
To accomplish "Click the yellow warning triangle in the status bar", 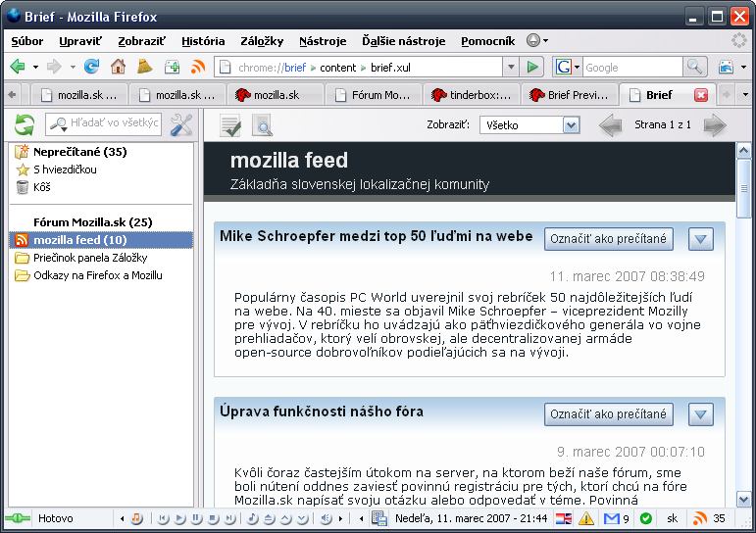I will (586, 518).
